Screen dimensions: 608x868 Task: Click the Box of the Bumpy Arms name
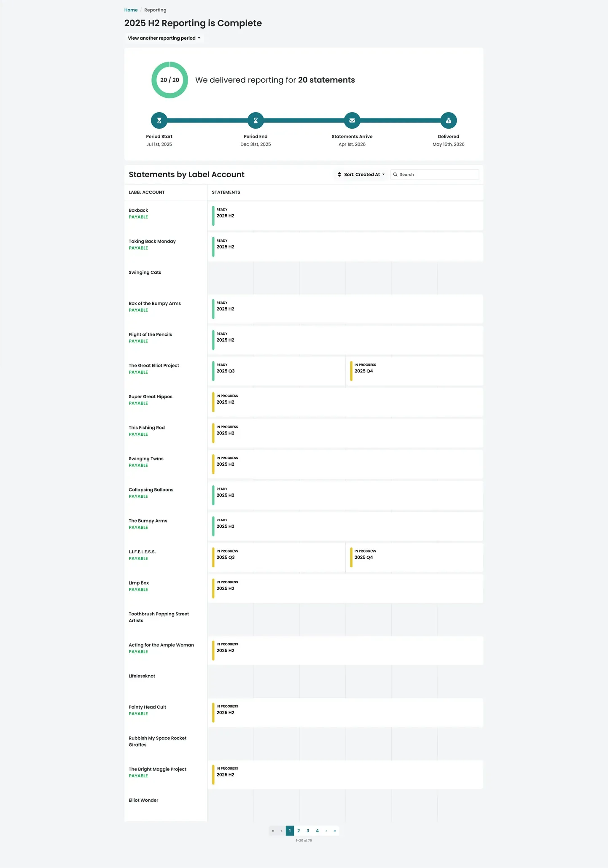pyautogui.click(x=155, y=304)
